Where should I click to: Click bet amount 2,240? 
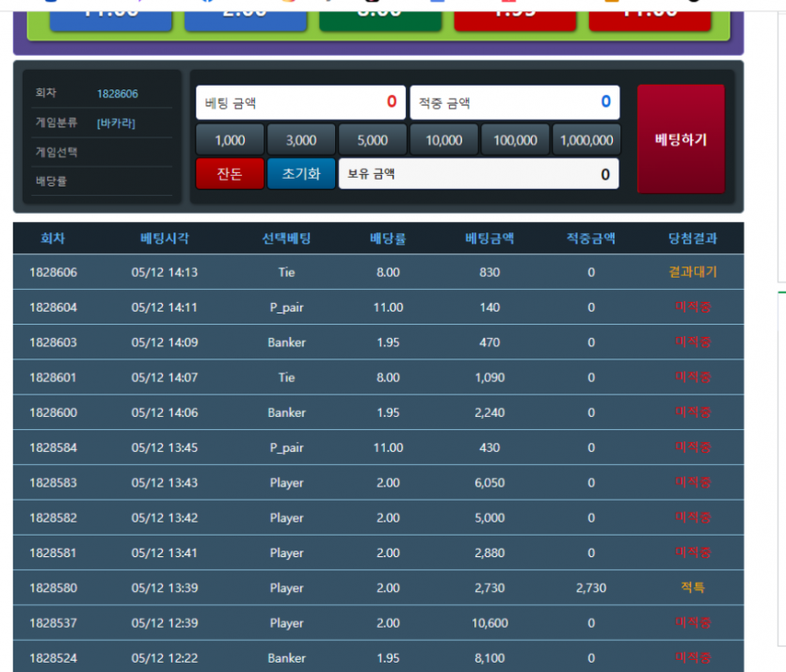click(x=489, y=412)
